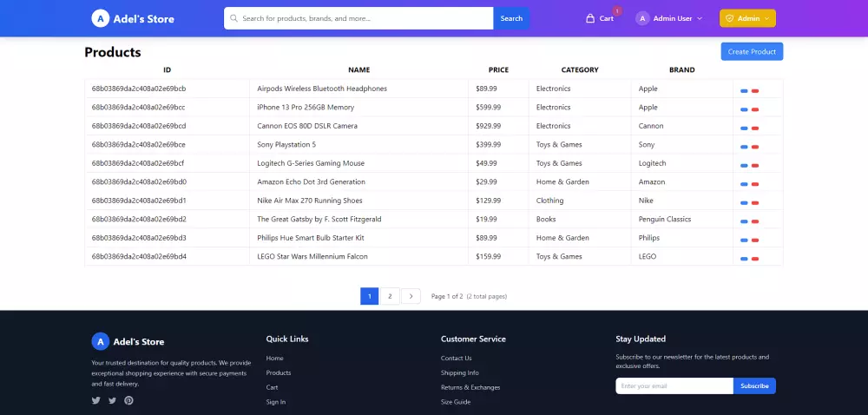The height and width of the screenshot is (415, 868).
Task: Select pagination page 1
Action: click(x=369, y=296)
